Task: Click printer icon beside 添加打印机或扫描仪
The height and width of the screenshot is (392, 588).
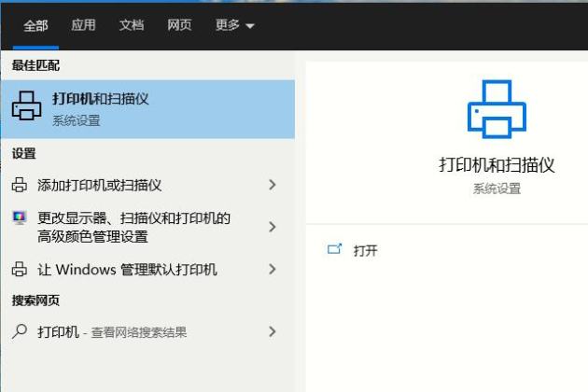Action: (x=19, y=185)
